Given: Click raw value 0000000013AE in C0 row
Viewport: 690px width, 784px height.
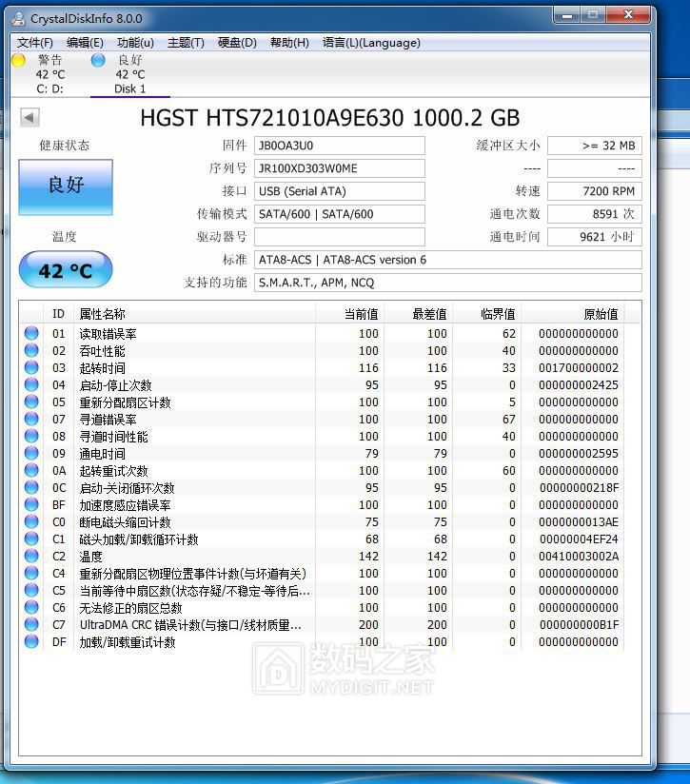Looking at the screenshot, I should coord(579,522).
